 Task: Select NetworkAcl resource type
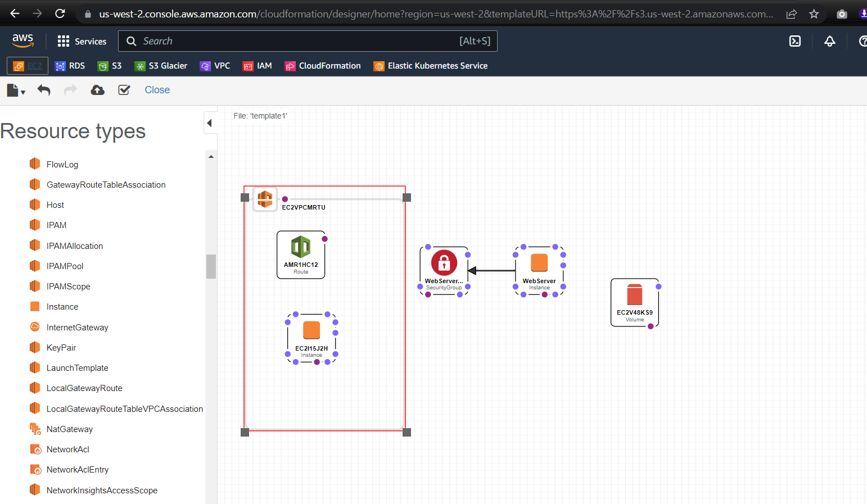click(67, 449)
